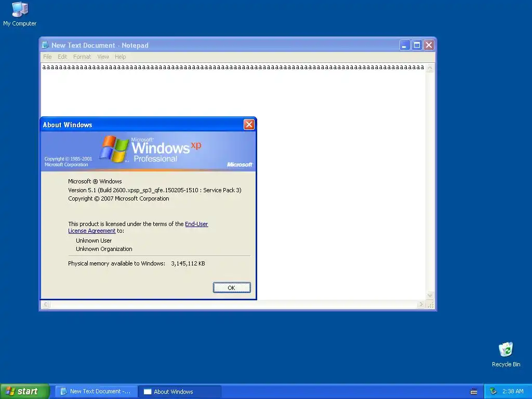Open the Format menu in Notepad
The height and width of the screenshot is (399, 532).
coord(82,57)
